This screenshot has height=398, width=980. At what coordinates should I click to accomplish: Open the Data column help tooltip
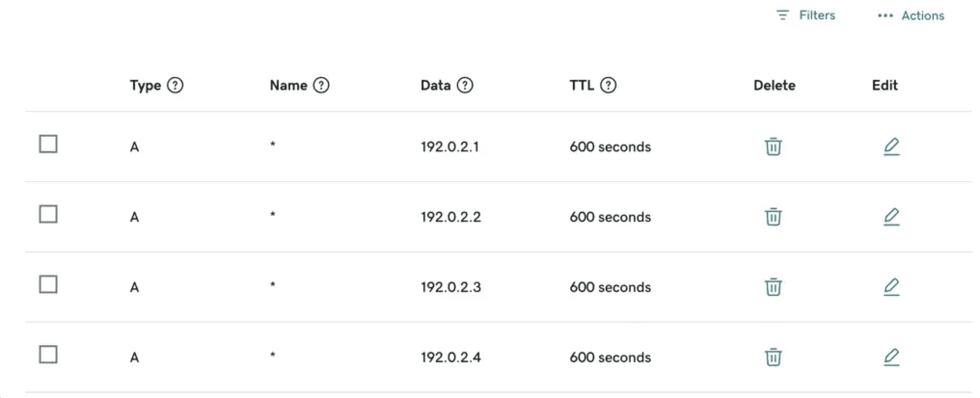coord(465,85)
